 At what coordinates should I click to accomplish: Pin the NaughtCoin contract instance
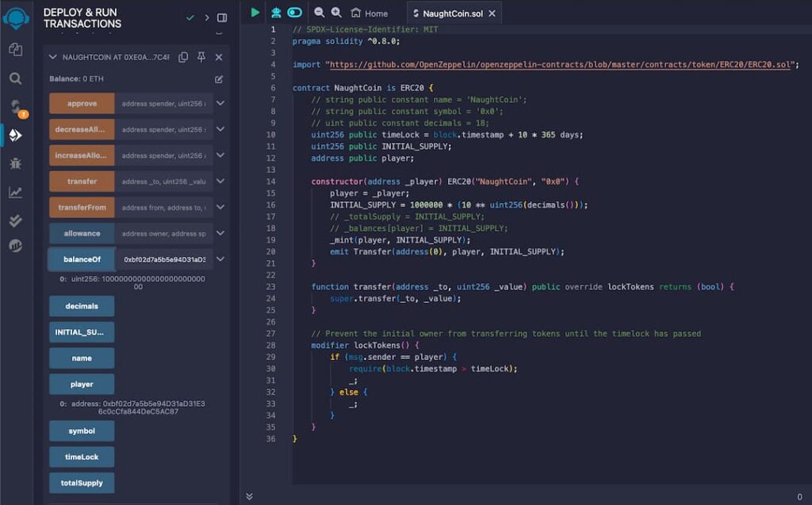point(201,57)
